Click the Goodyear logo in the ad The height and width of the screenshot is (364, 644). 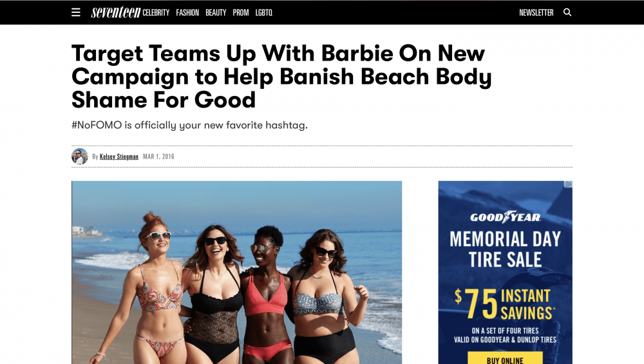[505, 217]
